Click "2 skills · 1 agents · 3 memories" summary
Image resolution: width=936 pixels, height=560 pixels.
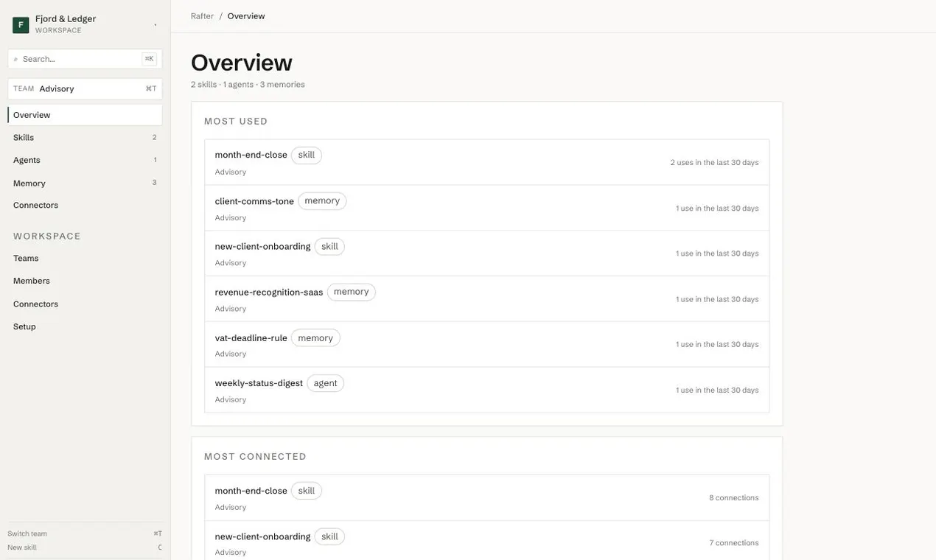click(248, 85)
